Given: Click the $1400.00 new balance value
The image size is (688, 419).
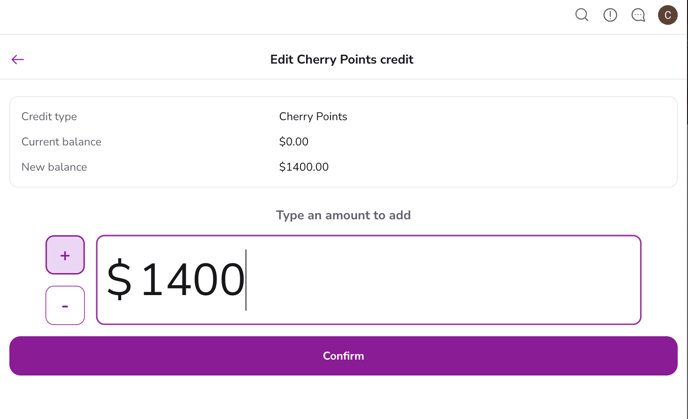Looking at the screenshot, I should [x=304, y=167].
